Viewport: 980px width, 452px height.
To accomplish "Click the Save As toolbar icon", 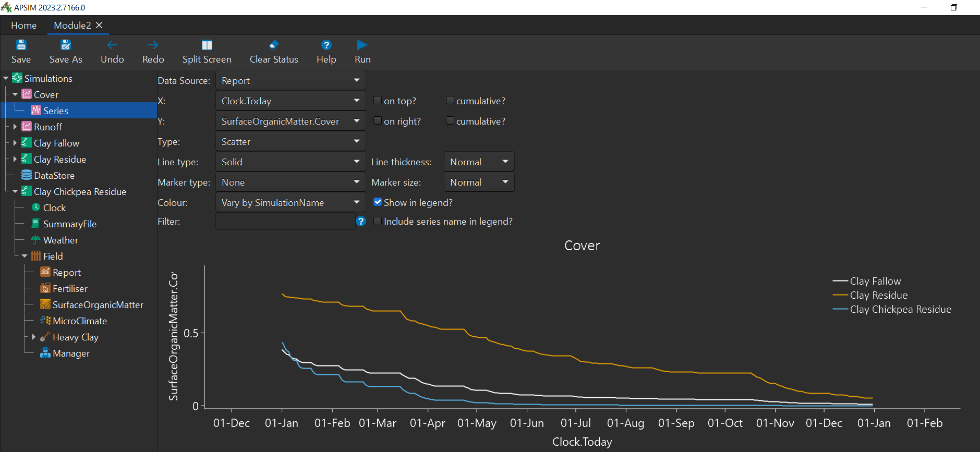I will 66,45.
